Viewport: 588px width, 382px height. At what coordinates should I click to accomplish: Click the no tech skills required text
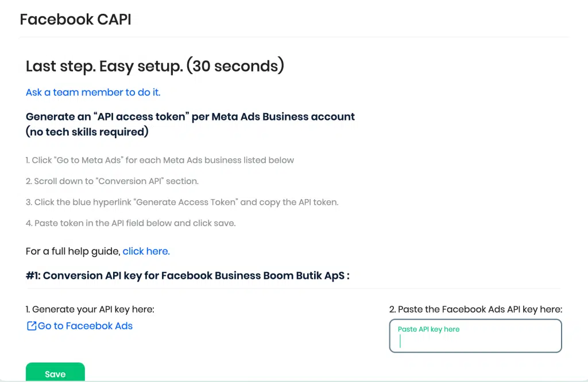[x=87, y=132]
